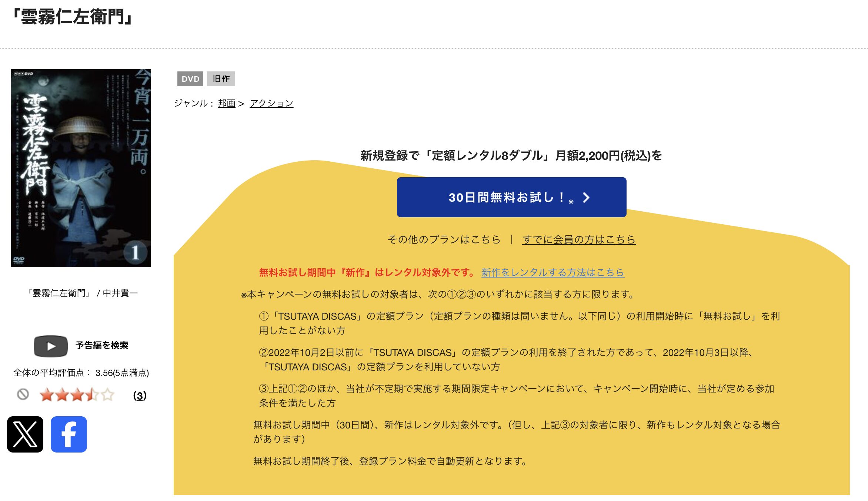The height and width of the screenshot is (501, 868).
Task: Click red notice 無料お試し期間中『新作』はレンタル対象外です
Action: pyautogui.click(x=367, y=272)
